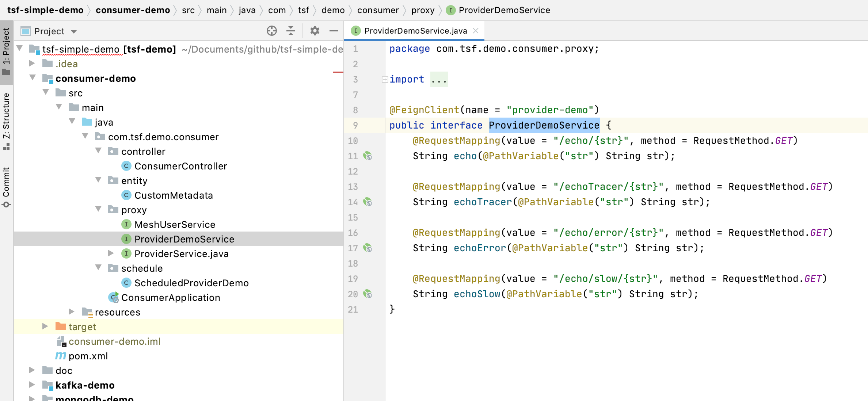Click Collapse All in the Project toolbar

(290, 31)
